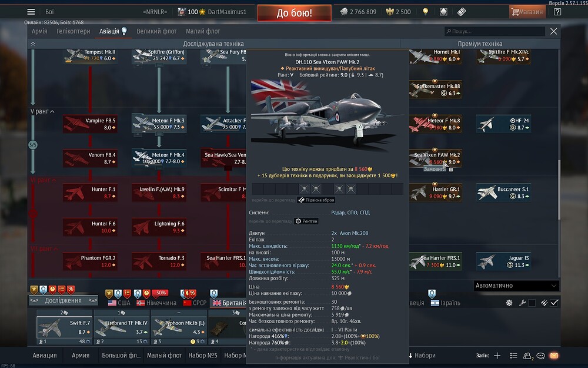Click the diamond-shaped icon in top bar
Screen dimensions: 588x368
(x=443, y=12)
